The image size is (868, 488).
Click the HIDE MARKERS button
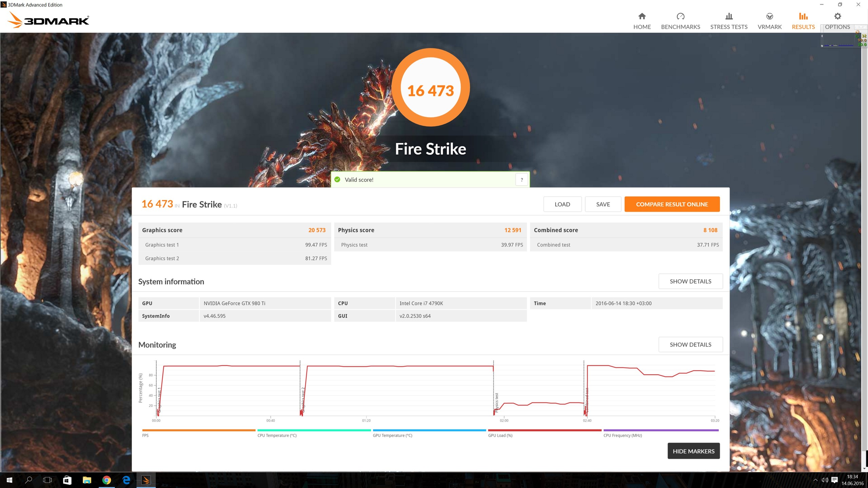[x=693, y=451]
